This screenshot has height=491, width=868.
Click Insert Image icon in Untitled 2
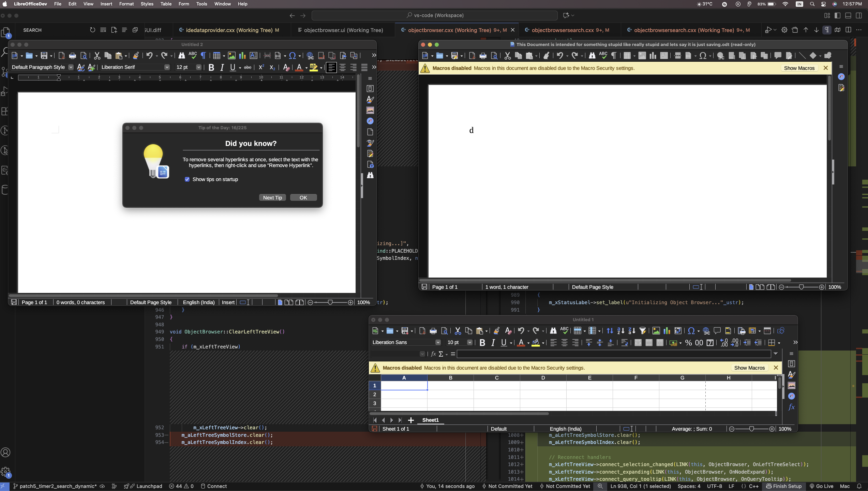pos(231,56)
